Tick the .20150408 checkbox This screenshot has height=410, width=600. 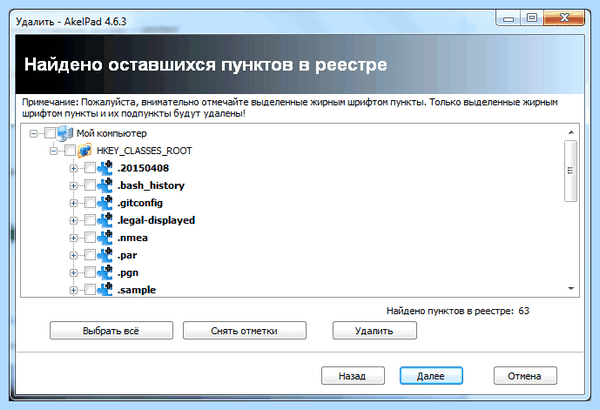coord(90,168)
